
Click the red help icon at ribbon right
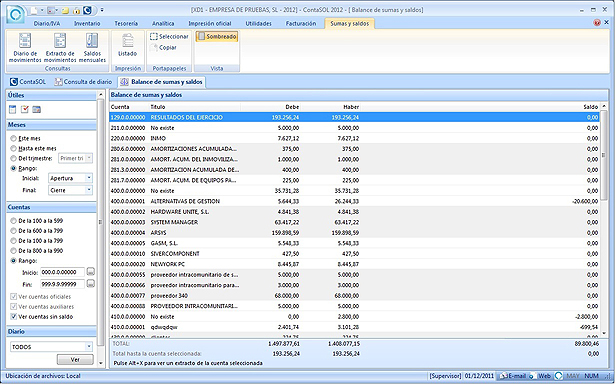click(597, 23)
